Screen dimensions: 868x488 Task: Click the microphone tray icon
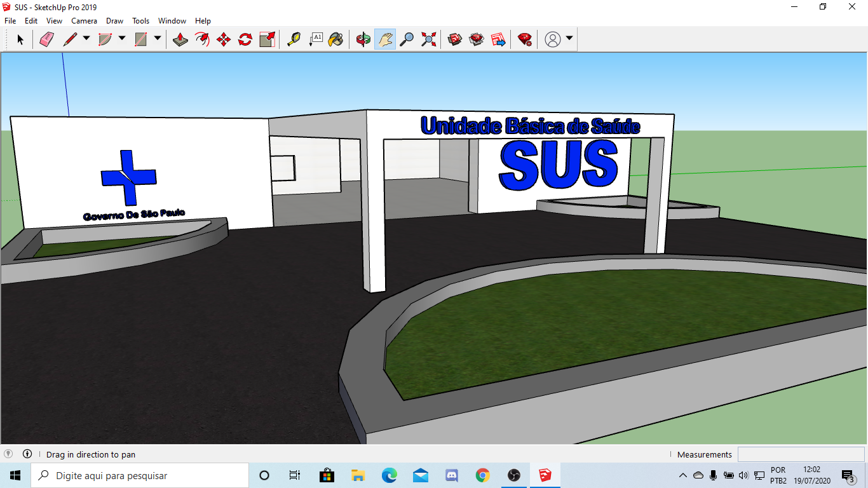tap(714, 475)
